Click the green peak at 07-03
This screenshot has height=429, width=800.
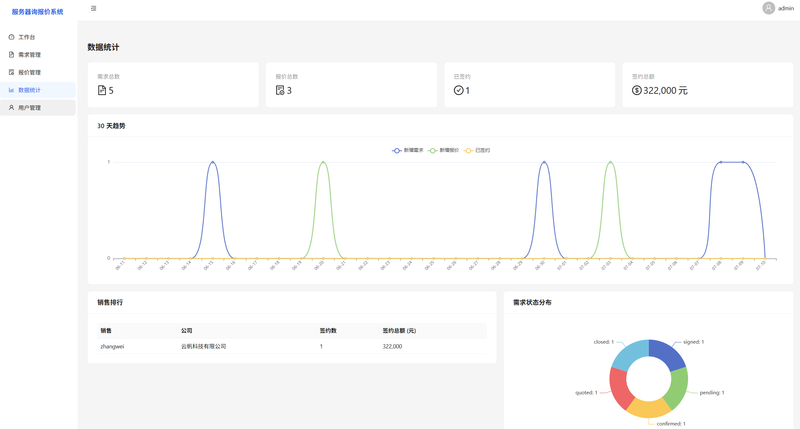click(610, 162)
